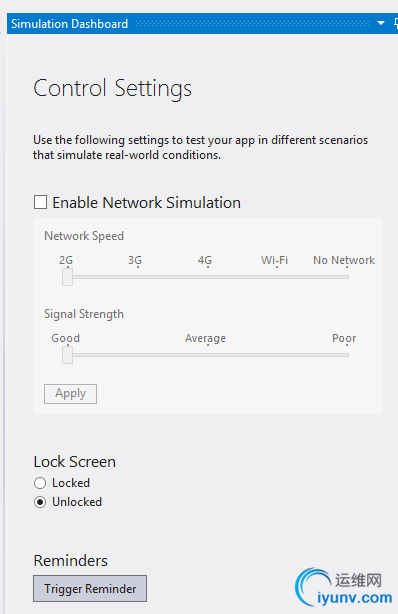Set network speed to 3G tick
Screen dimensions: 398x614
point(137,277)
